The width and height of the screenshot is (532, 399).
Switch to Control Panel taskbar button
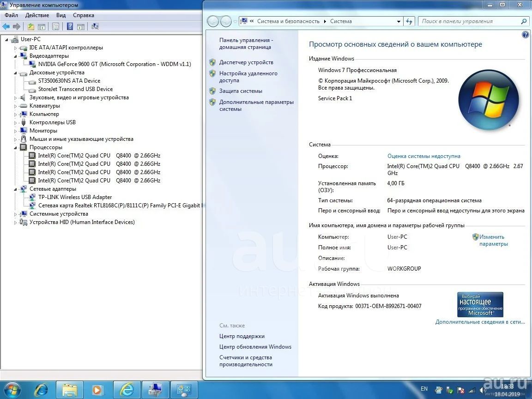point(185,390)
